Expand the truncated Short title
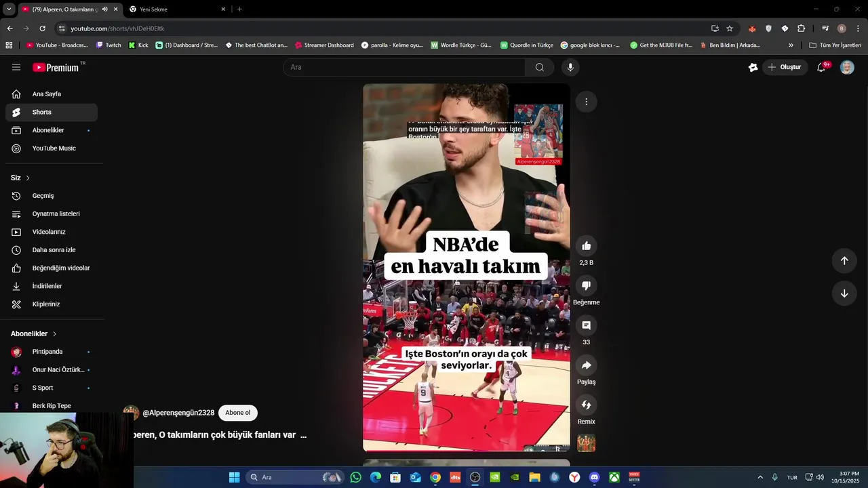This screenshot has width=868, height=488. tap(303, 435)
